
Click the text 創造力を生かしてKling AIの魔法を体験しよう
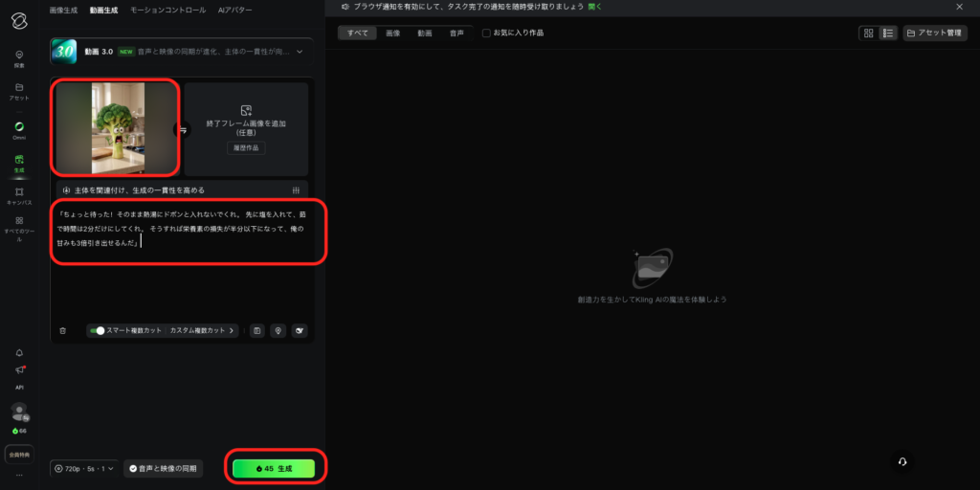tap(652, 300)
